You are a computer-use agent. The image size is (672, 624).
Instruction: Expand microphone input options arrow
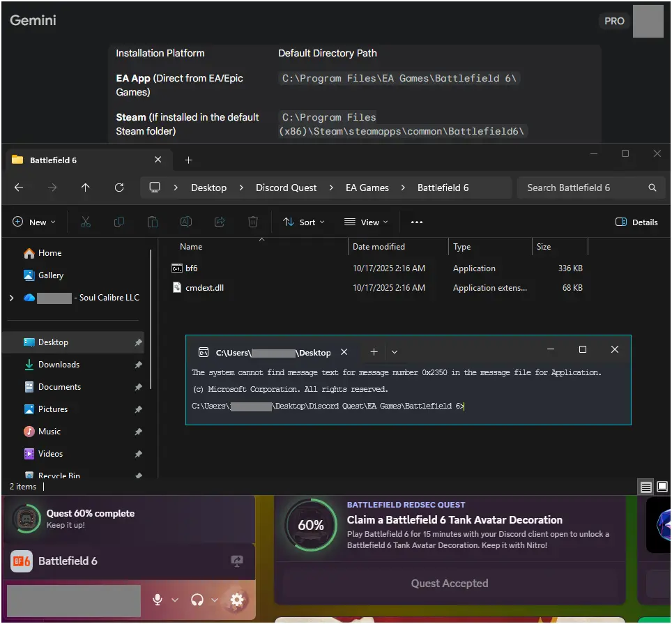[x=175, y=600]
